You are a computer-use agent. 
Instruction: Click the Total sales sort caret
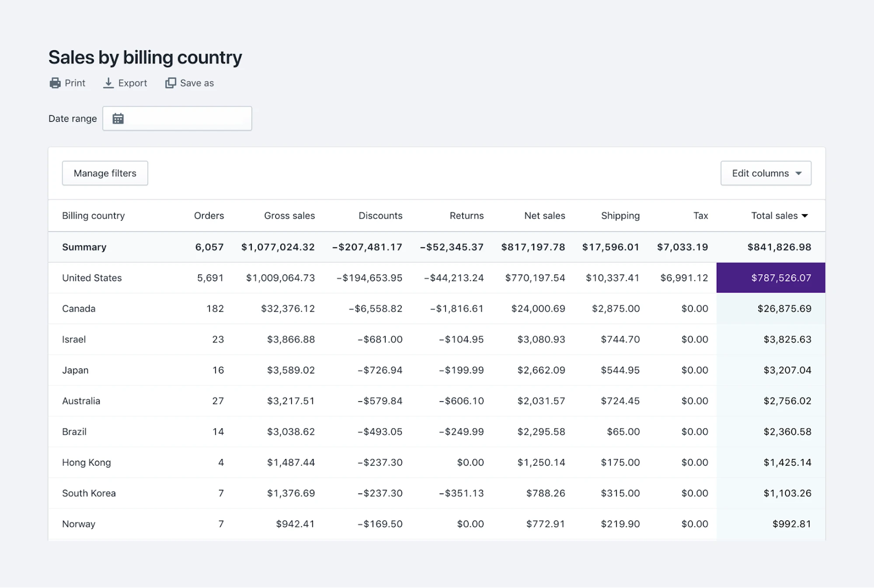(805, 216)
